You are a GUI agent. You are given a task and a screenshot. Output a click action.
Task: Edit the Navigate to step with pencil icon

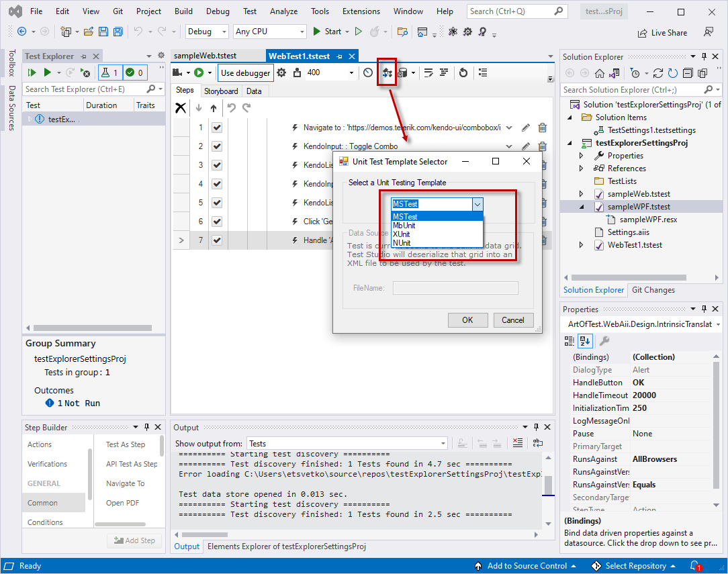[x=526, y=128]
